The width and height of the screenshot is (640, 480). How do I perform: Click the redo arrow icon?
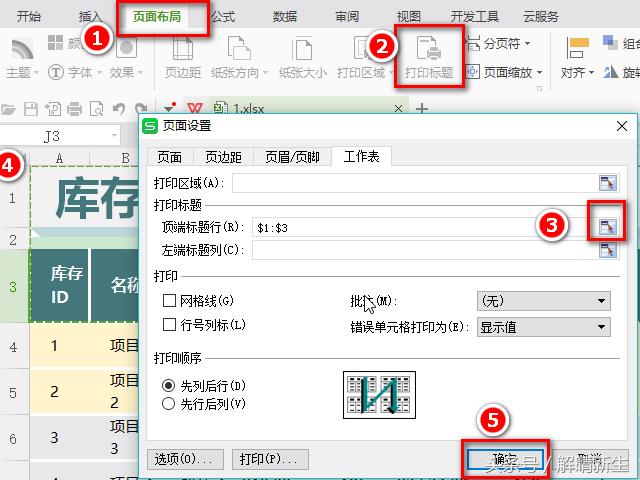[141, 109]
